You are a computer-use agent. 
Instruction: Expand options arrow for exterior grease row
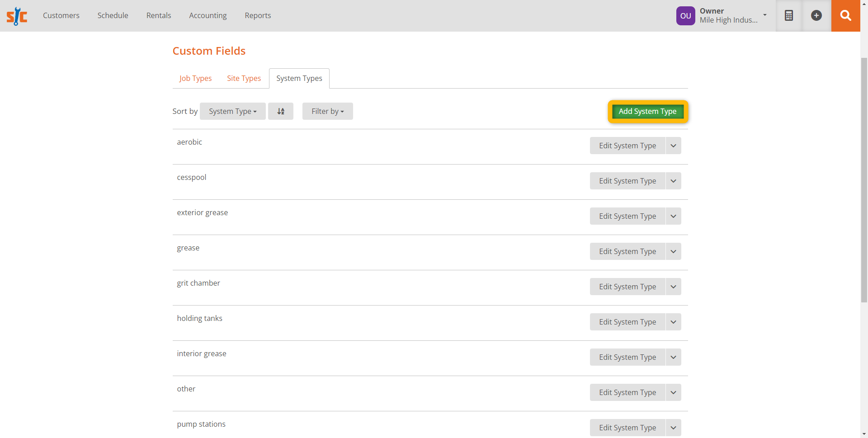674,216
